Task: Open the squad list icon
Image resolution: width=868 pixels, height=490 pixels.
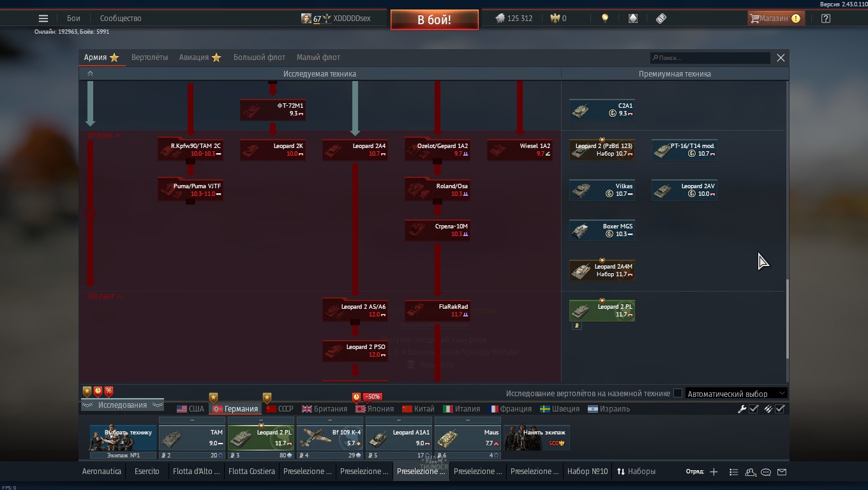Action: 733,472
